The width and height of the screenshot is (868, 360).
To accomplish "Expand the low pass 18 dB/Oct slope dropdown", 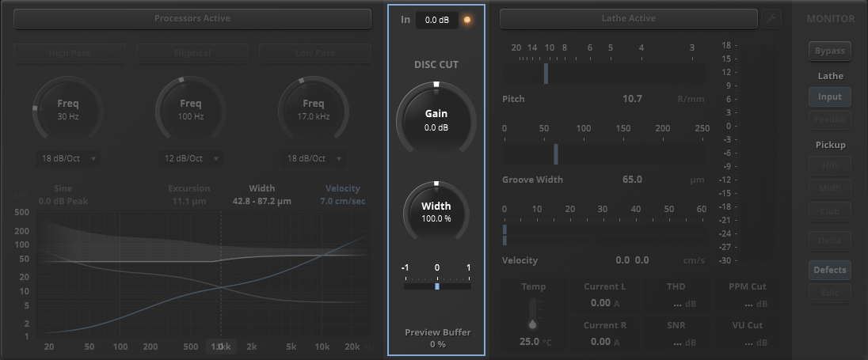I will pos(314,158).
